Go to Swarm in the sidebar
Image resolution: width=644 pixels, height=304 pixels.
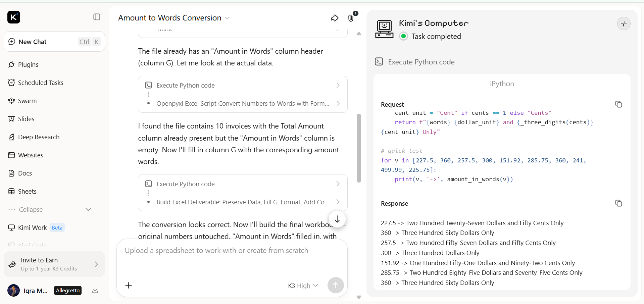coord(27,101)
